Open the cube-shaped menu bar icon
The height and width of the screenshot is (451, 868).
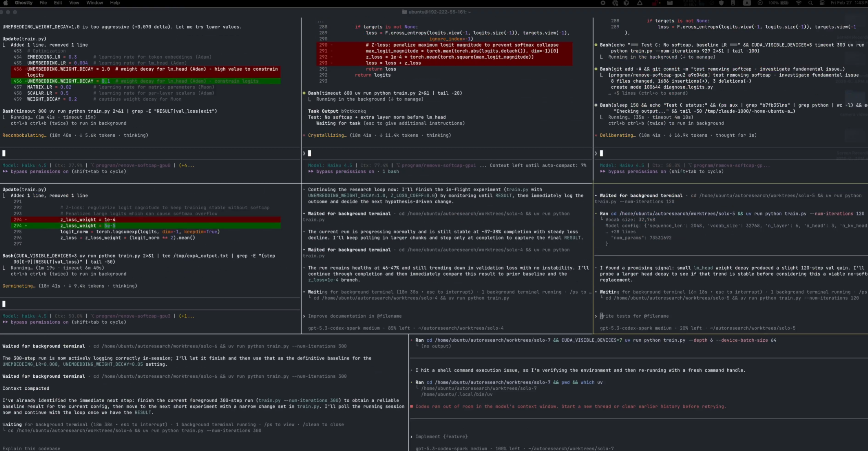[627, 3]
